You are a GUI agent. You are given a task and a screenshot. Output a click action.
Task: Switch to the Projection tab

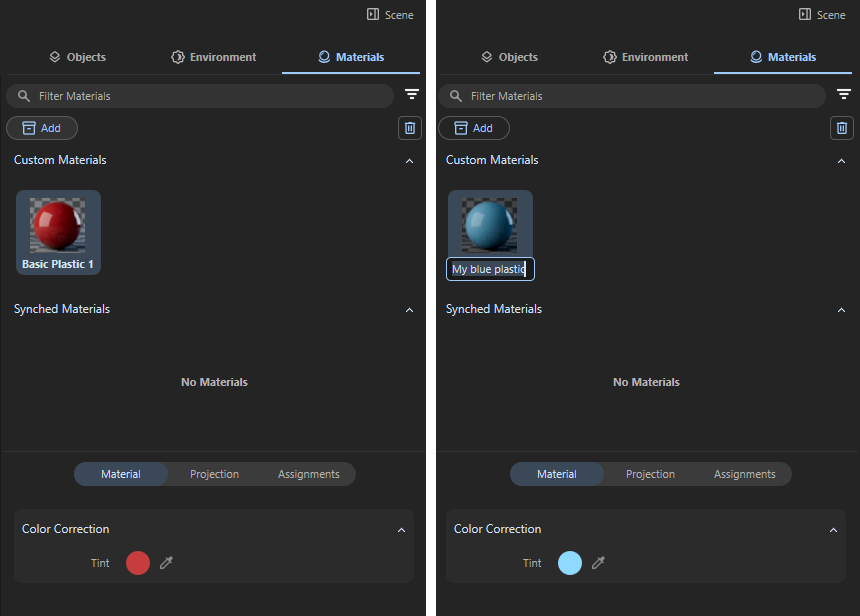click(x=214, y=474)
